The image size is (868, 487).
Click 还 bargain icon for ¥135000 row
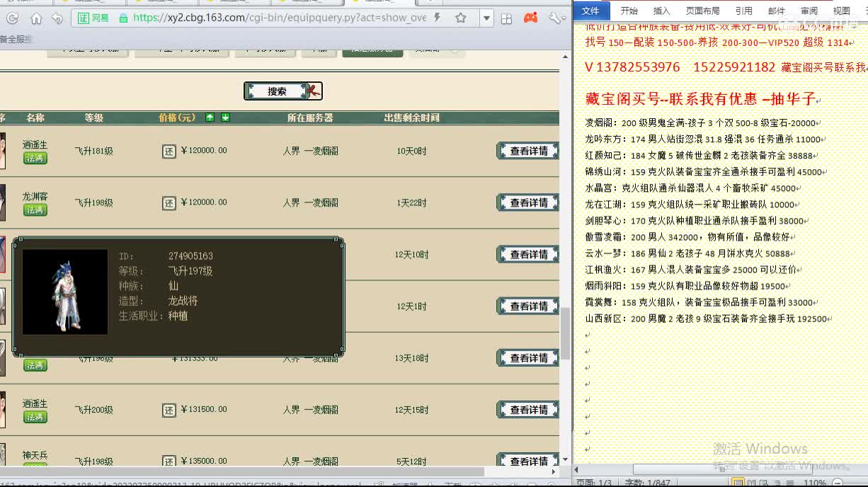169,462
